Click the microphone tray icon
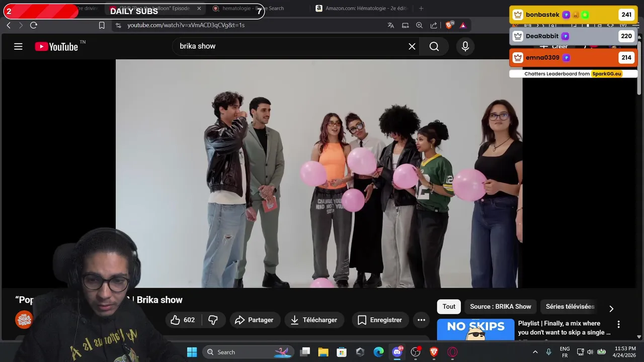Viewport: 644px width, 362px height. click(549, 352)
